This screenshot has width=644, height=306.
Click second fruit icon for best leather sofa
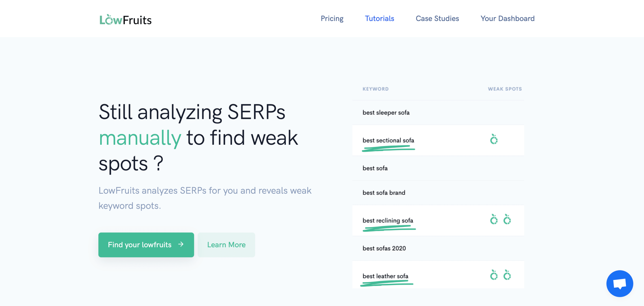507,275
